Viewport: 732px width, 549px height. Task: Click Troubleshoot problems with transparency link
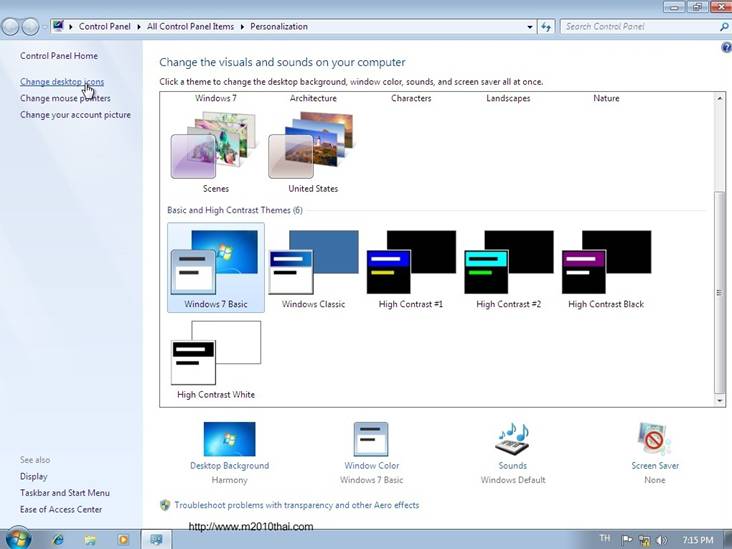296,505
